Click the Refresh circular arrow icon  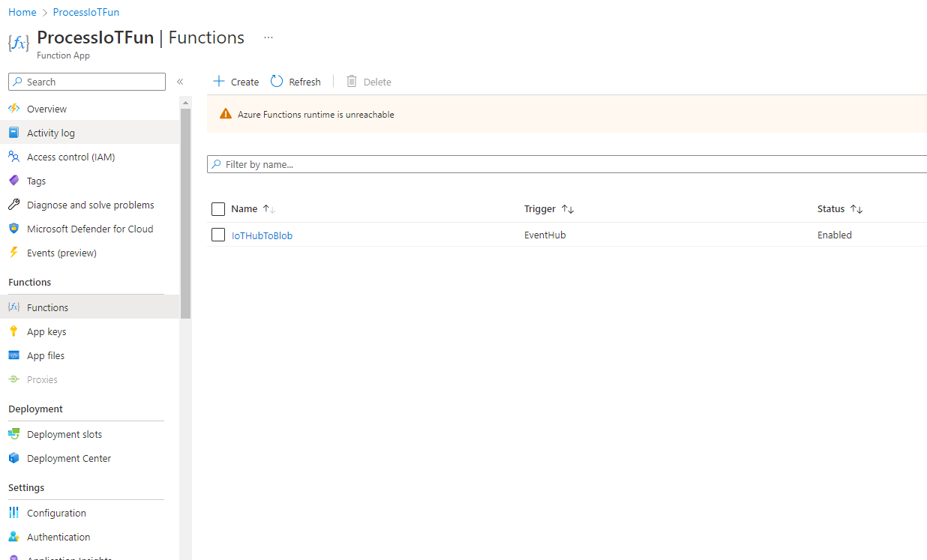pos(277,81)
